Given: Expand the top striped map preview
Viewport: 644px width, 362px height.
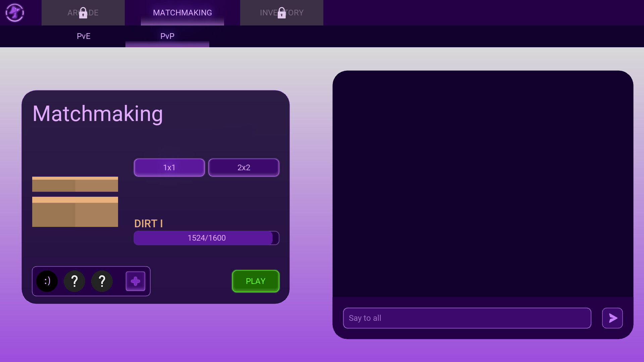Looking at the screenshot, I should pos(75,184).
